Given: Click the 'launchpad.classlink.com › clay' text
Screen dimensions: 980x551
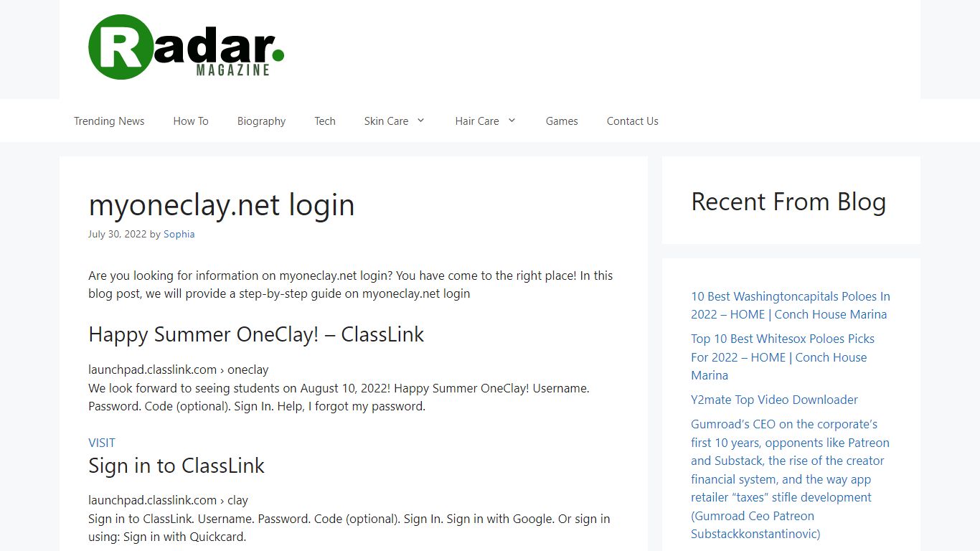Looking at the screenshot, I should [x=169, y=500].
